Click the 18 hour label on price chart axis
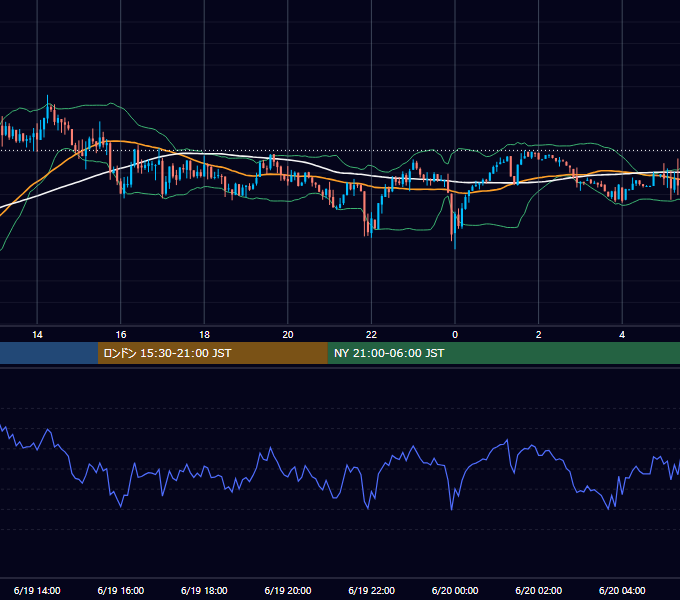This screenshot has height=600, width=680. (x=204, y=335)
